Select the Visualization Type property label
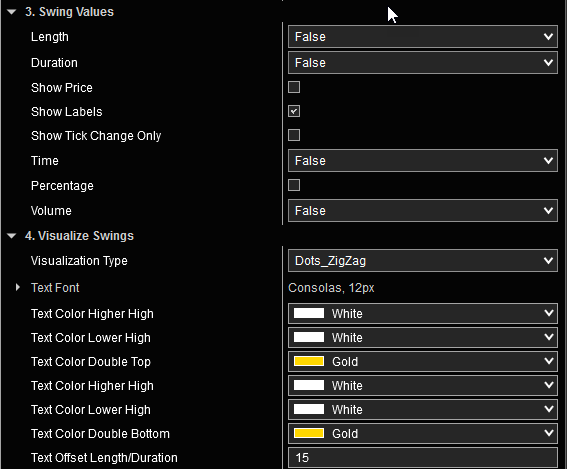Viewport: 567px width, 469px height. click(79, 261)
